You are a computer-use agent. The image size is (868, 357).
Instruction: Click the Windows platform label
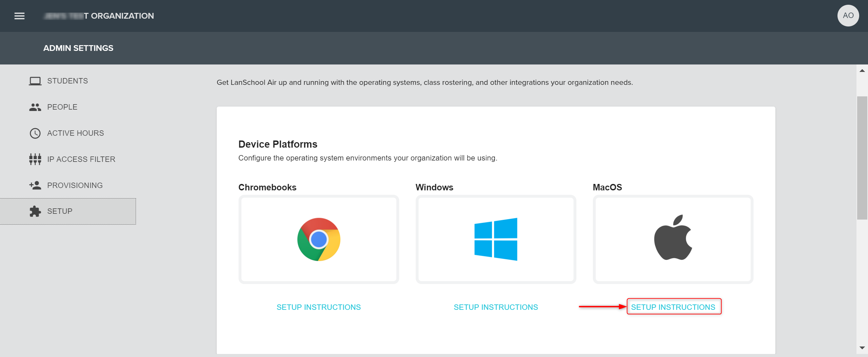coord(434,187)
